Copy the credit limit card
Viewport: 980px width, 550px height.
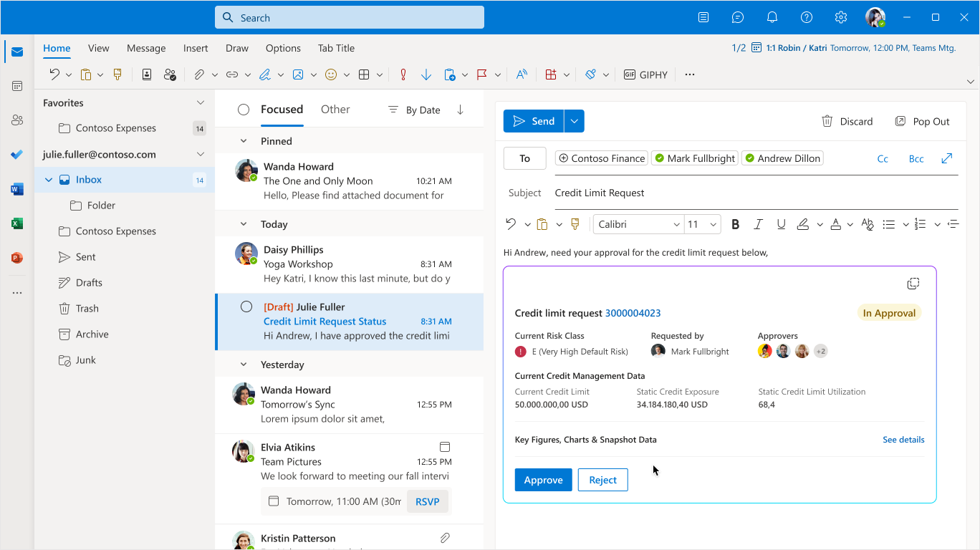tap(913, 284)
